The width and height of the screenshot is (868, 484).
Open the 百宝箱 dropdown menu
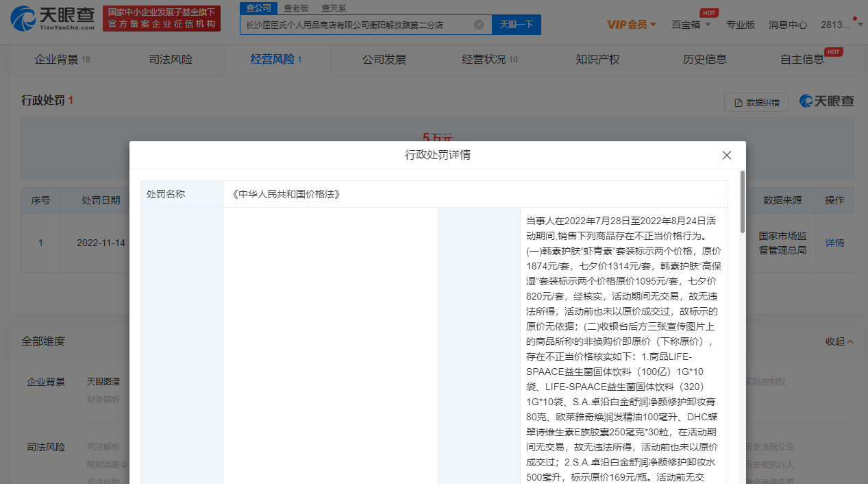click(x=691, y=25)
